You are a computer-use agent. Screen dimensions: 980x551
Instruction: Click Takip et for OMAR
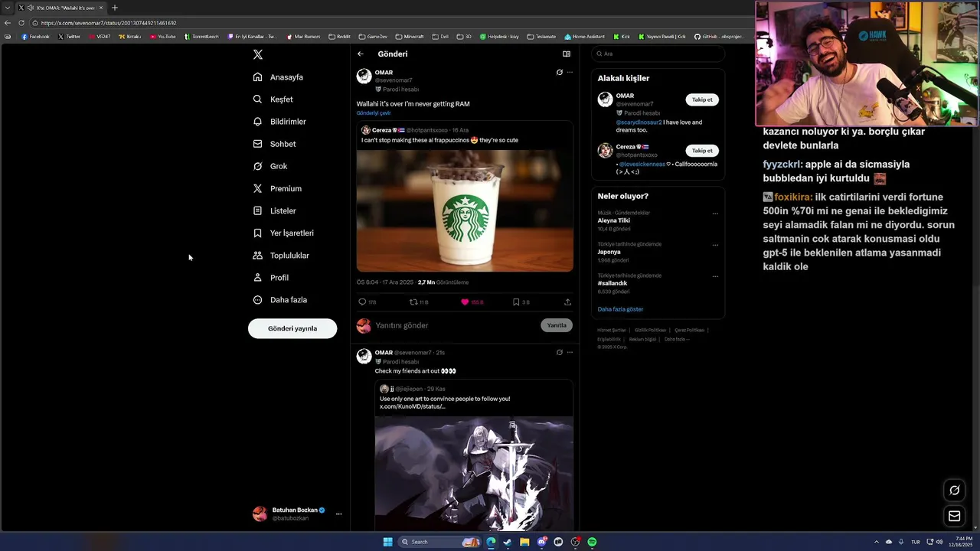702,99
